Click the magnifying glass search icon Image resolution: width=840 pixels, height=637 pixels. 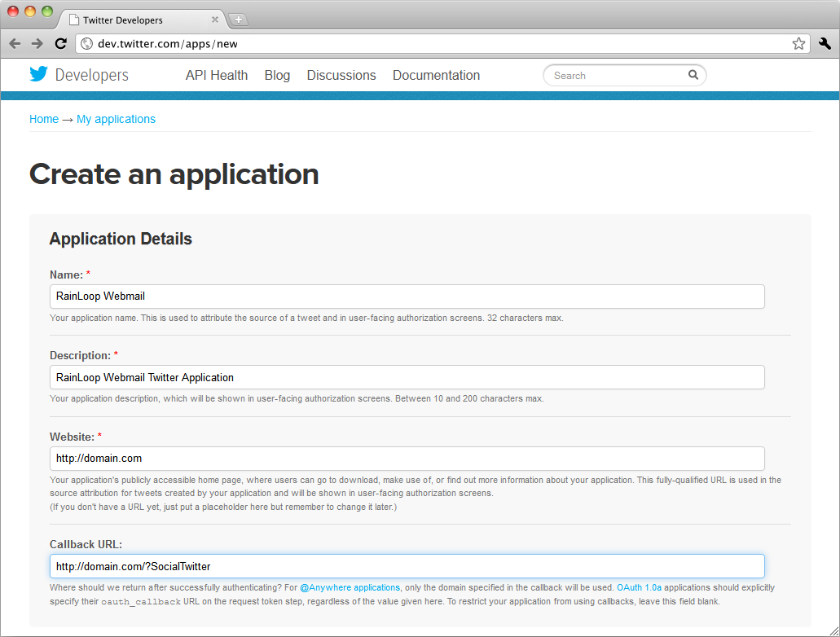pos(693,75)
